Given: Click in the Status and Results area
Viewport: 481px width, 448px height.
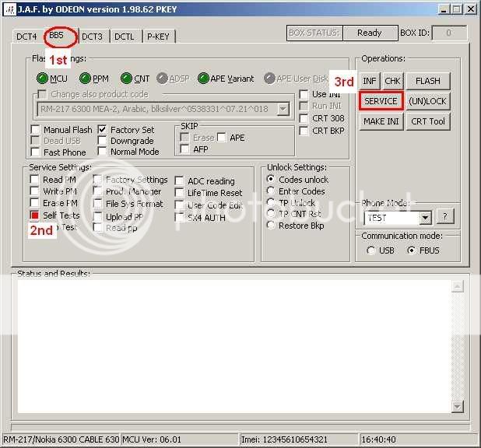Looking at the screenshot, I should [235, 347].
